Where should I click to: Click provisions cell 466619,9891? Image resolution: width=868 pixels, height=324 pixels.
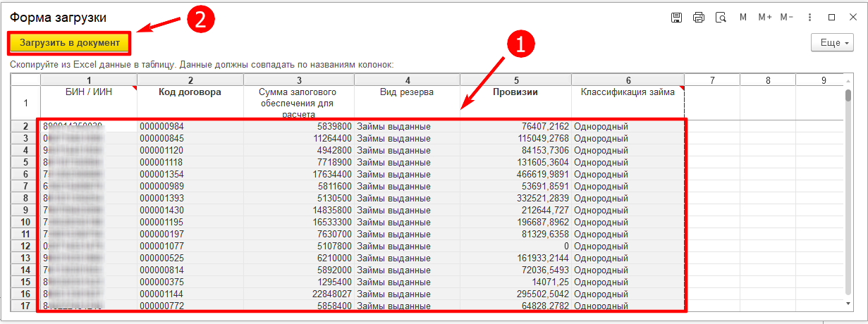(x=516, y=174)
